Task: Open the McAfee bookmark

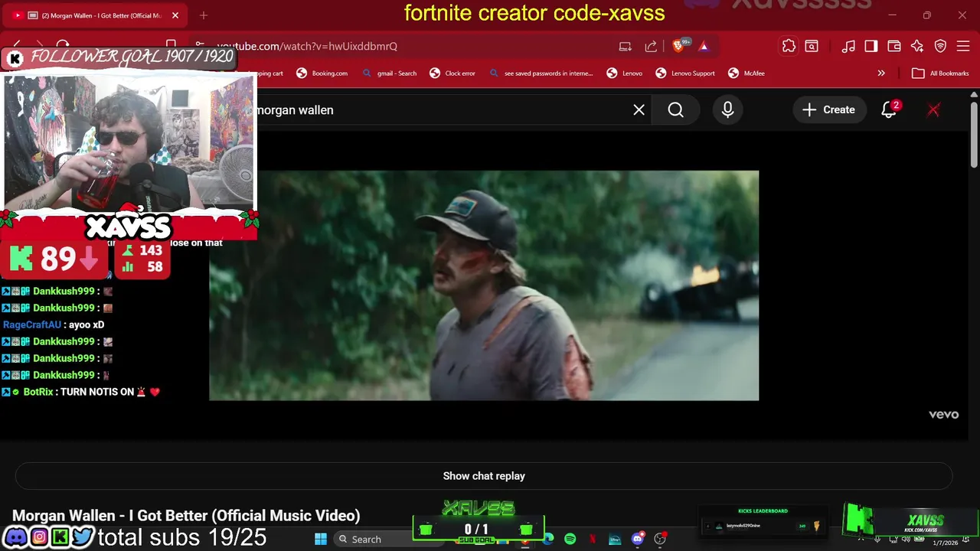Action: click(746, 73)
